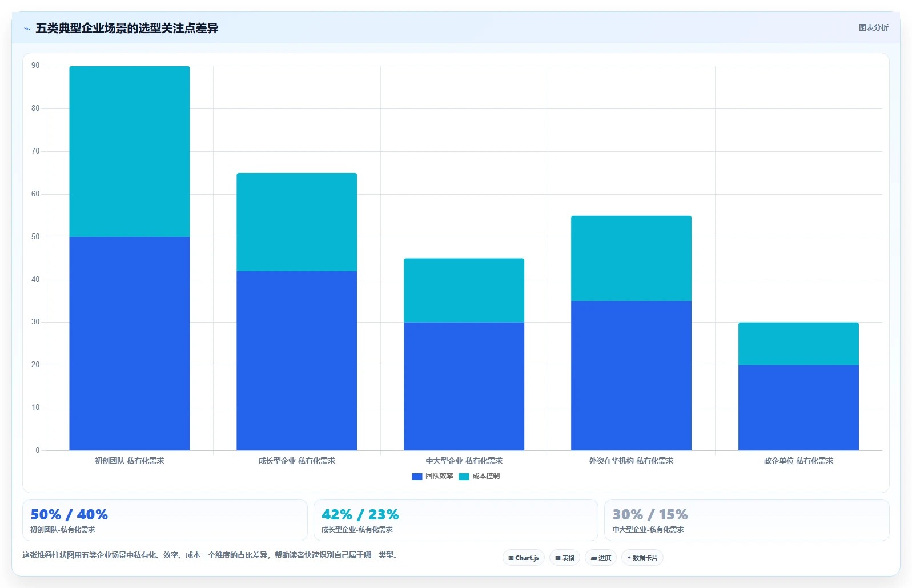Click the chart icon beside the title
The height and width of the screenshot is (588, 912).
[27, 29]
